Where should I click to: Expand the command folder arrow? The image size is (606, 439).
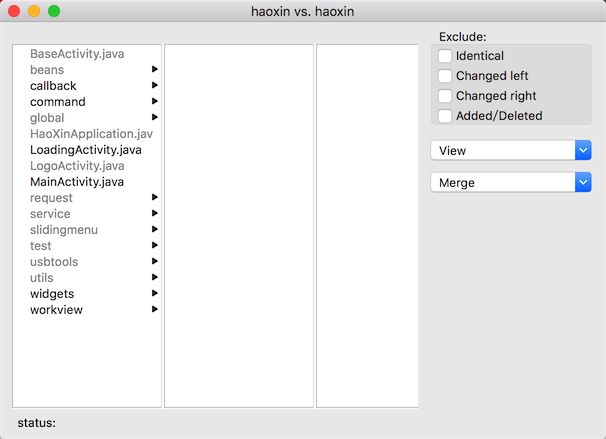click(x=155, y=101)
